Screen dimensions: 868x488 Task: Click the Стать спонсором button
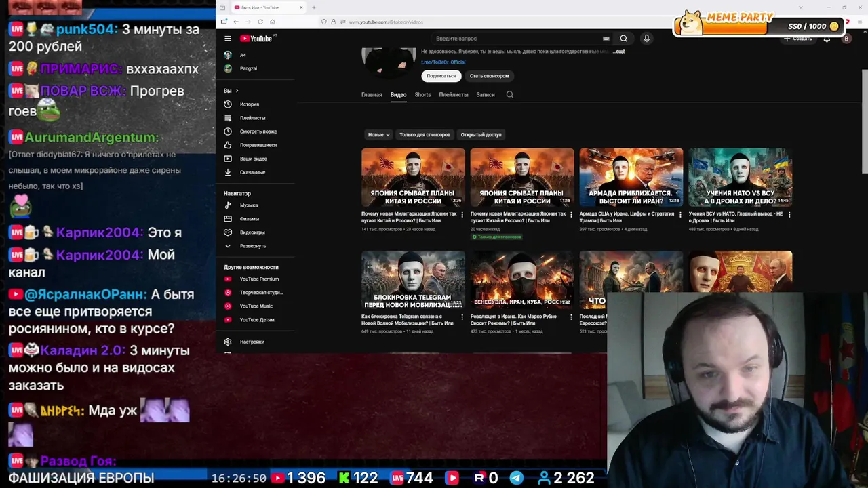489,76
